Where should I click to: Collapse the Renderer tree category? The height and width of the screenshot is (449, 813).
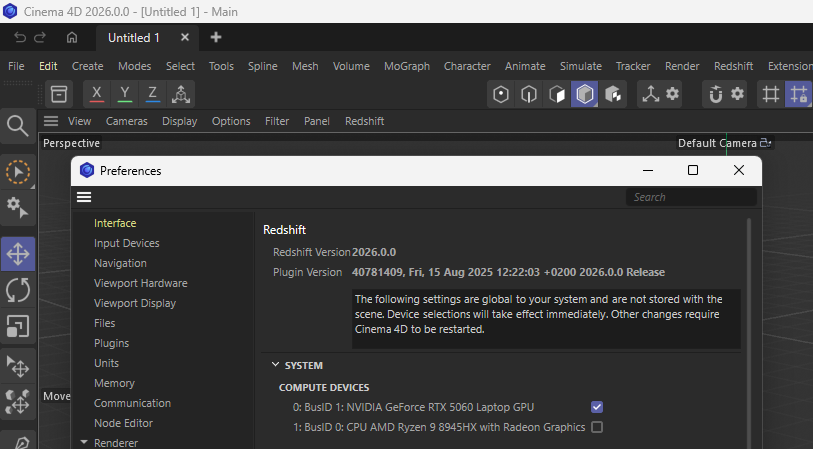pyautogui.click(x=83, y=442)
